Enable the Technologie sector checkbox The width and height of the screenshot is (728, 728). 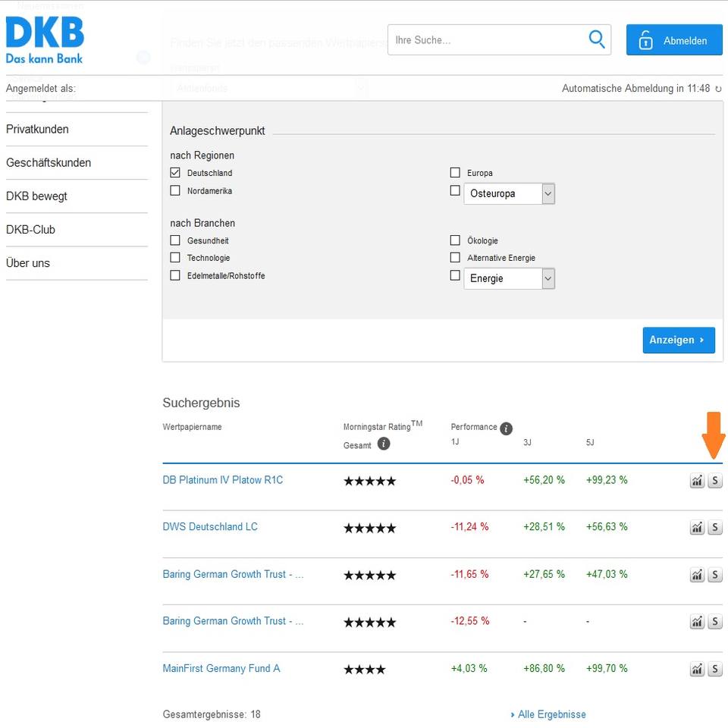175,257
